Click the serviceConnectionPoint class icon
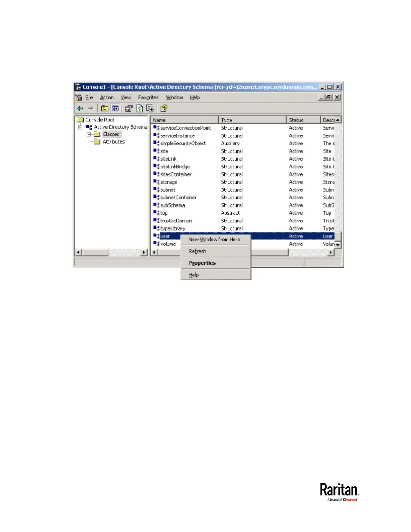This screenshot has height=532, width=411. tap(156, 128)
